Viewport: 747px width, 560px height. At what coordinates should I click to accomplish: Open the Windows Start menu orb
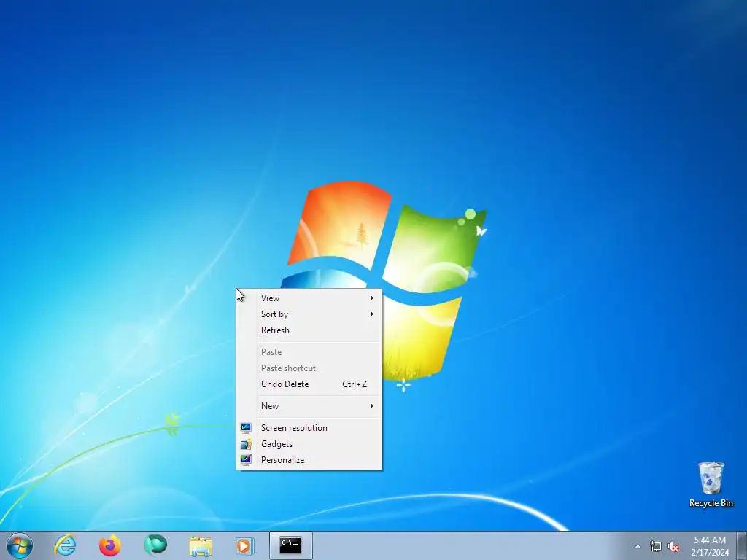point(20,545)
